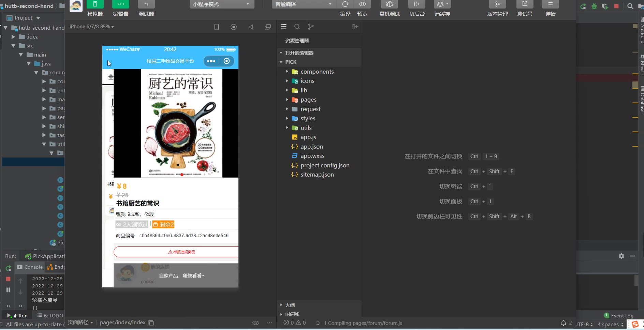
Task: Toggle the 编辑器 editor panel
Action: (x=120, y=4)
